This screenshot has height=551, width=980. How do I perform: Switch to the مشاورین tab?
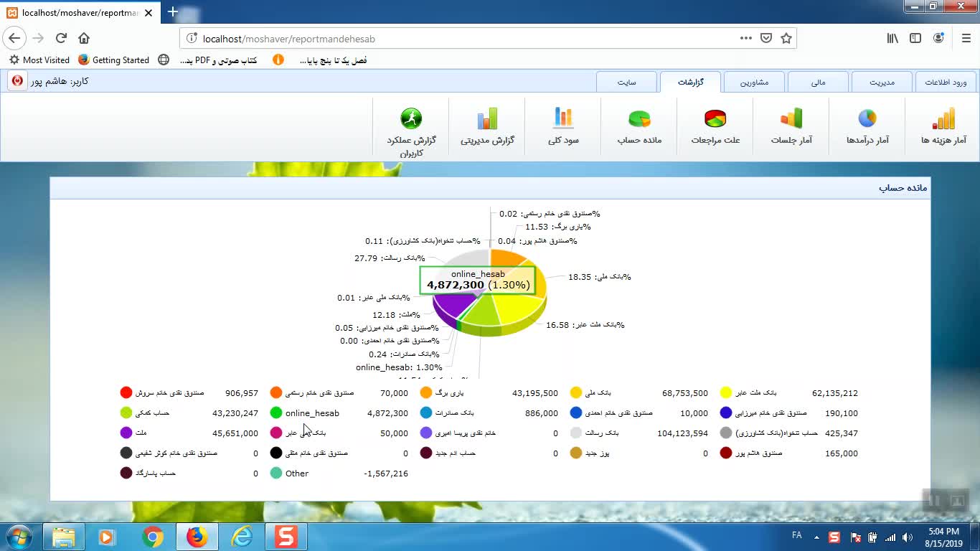[x=754, y=83]
